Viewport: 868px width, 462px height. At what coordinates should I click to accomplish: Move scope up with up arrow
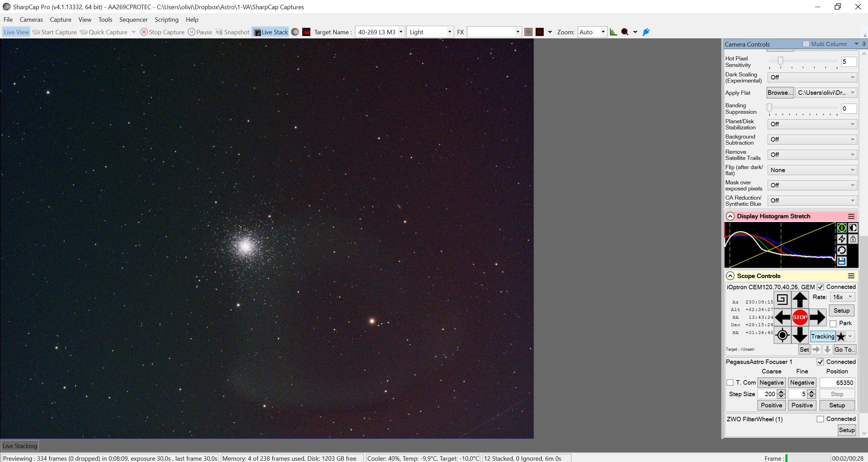(x=799, y=300)
